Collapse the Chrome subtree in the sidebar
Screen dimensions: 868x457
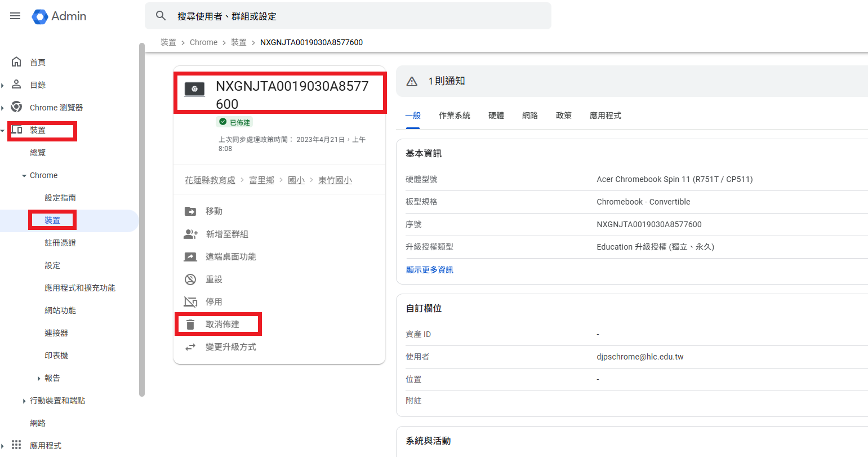[x=24, y=176]
